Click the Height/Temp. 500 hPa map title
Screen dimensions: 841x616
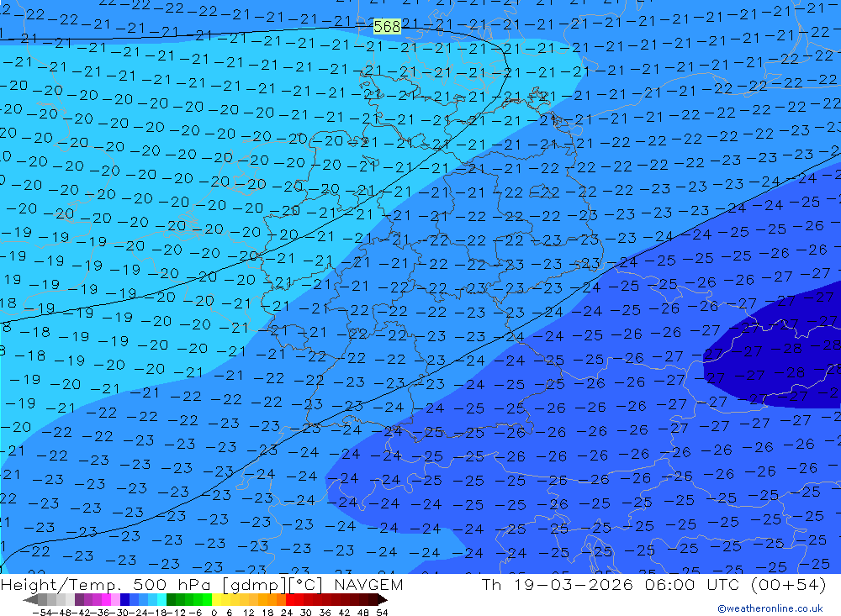[108, 584]
